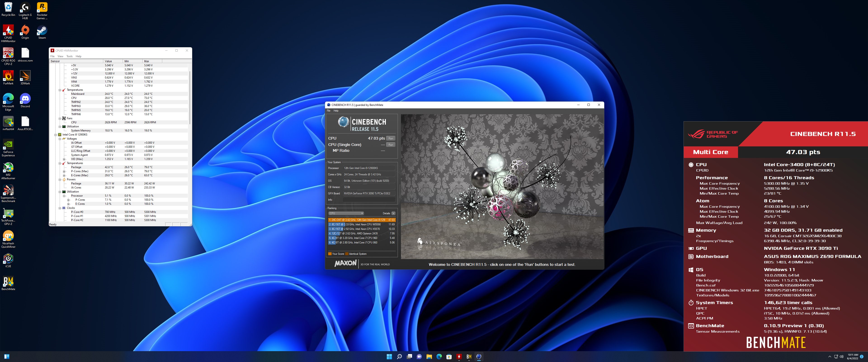Screen dimensions: 868x362
Task: Click the Cinebench Info input field
Action: [x=369, y=200]
